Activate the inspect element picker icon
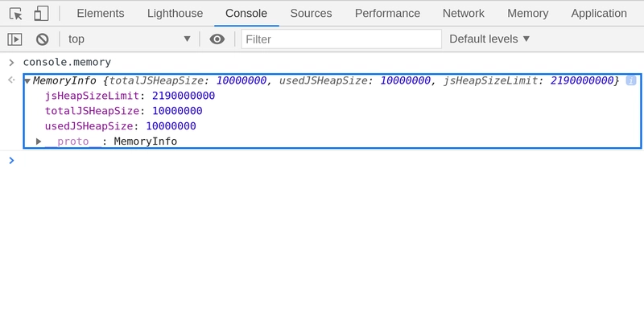This screenshot has height=320, width=644. click(15, 14)
